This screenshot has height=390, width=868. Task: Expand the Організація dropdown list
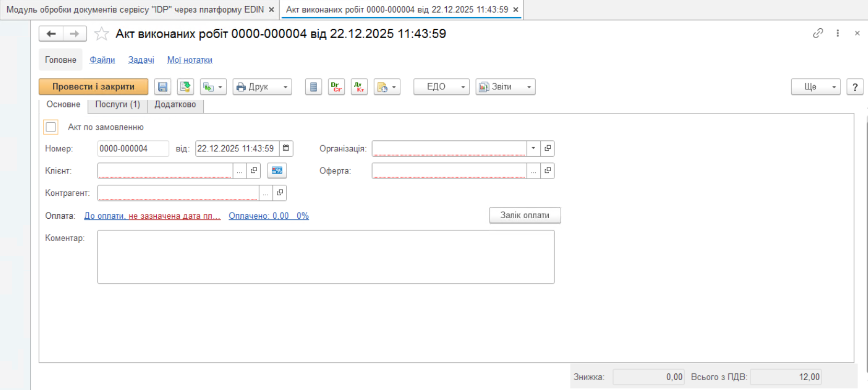pos(533,149)
